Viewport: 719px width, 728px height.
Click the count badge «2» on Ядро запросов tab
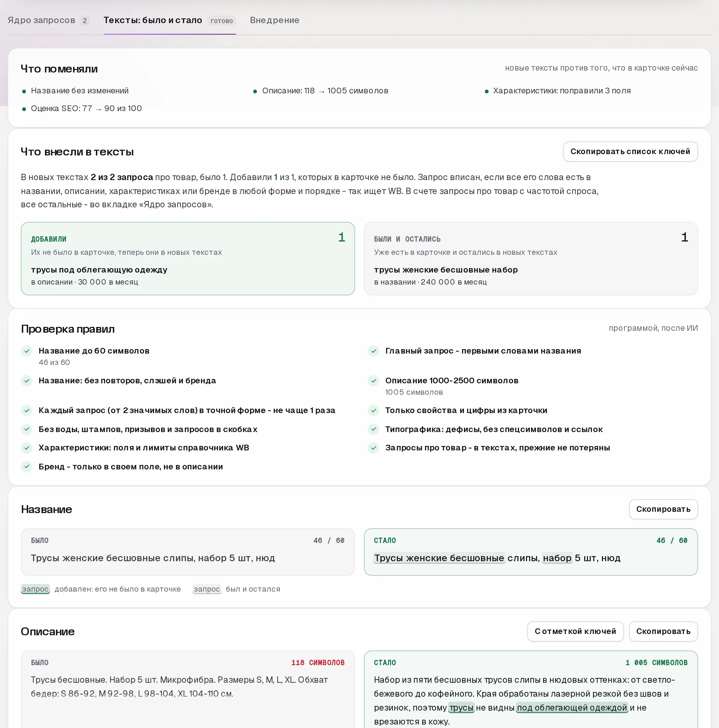pos(85,21)
